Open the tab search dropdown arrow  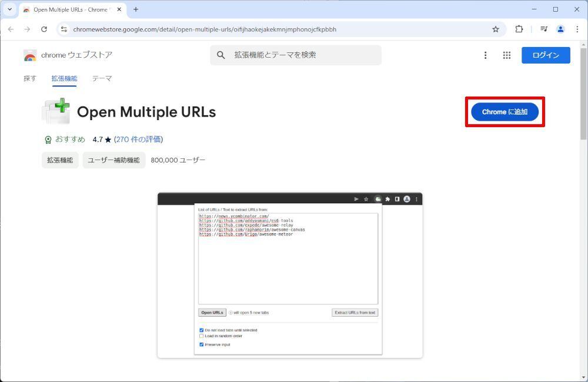(x=10, y=9)
